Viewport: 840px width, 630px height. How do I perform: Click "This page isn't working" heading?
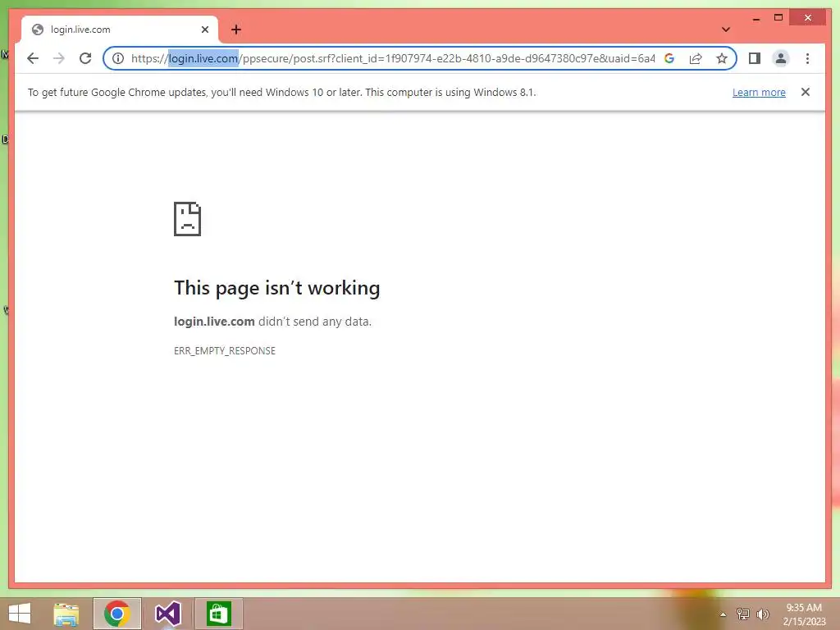point(277,288)
